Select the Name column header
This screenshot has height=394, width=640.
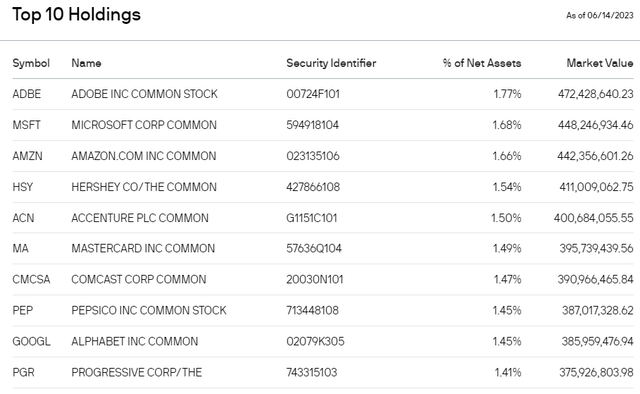86,63
